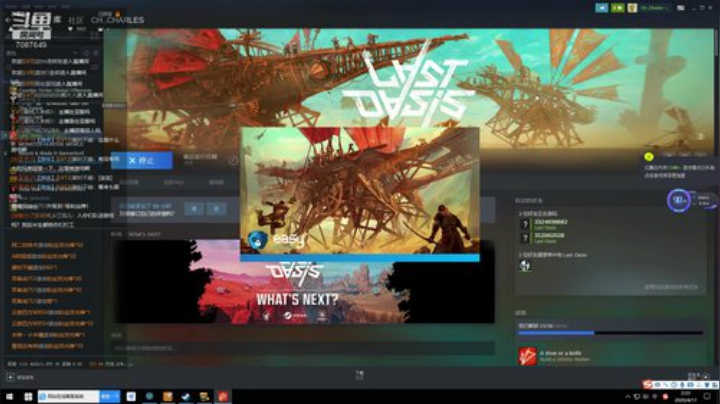
Task: Open the Library (库) tab in Steam navigation
Action: point(57,19)
